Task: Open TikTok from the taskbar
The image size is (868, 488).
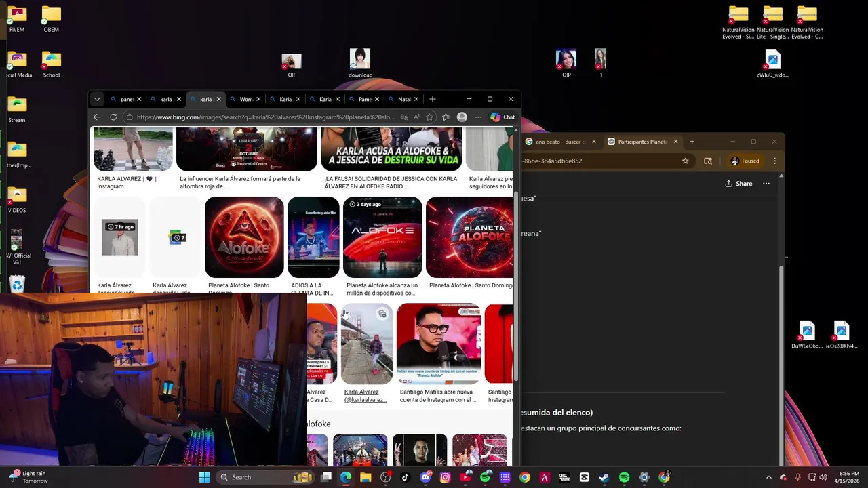Action: [406, 477]
